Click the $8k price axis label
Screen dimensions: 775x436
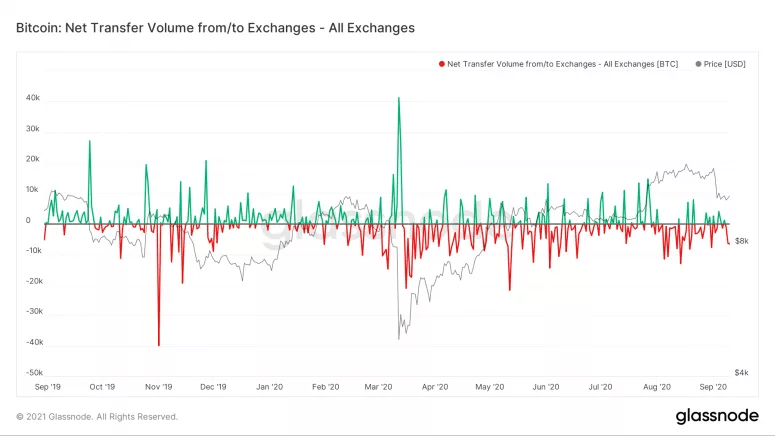point(743,241)
